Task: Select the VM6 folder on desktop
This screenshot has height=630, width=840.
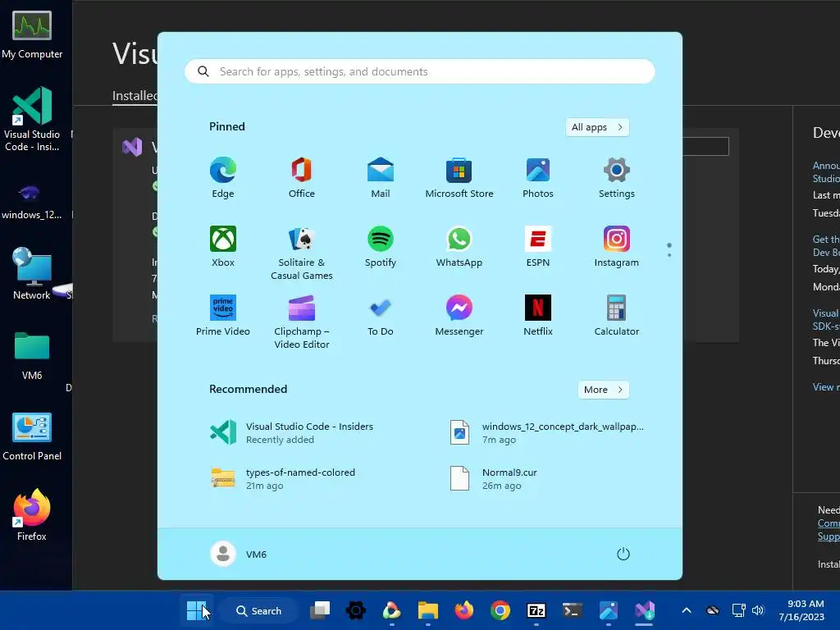Action: (32, 356)
